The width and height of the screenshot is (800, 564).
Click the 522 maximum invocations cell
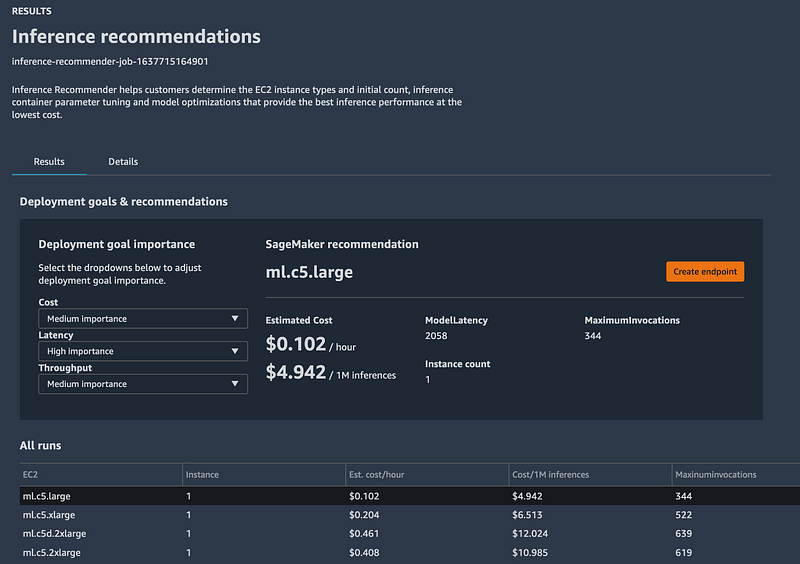coord(686,513)
